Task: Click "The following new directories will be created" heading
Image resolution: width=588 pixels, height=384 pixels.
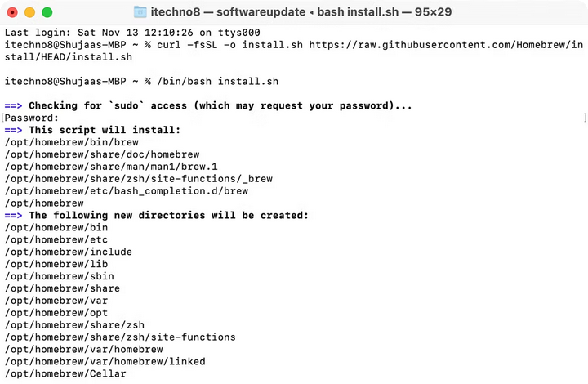Action: tap(168, 215)
